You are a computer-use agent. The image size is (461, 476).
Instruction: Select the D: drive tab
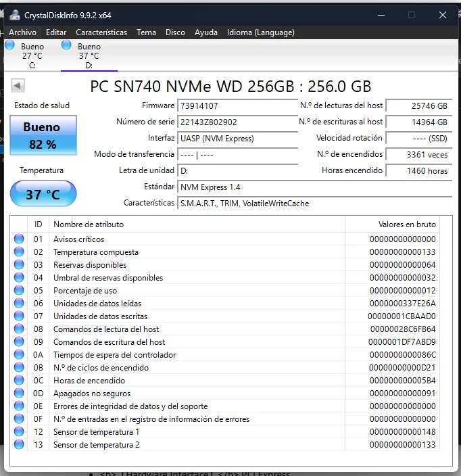(89, 55)
